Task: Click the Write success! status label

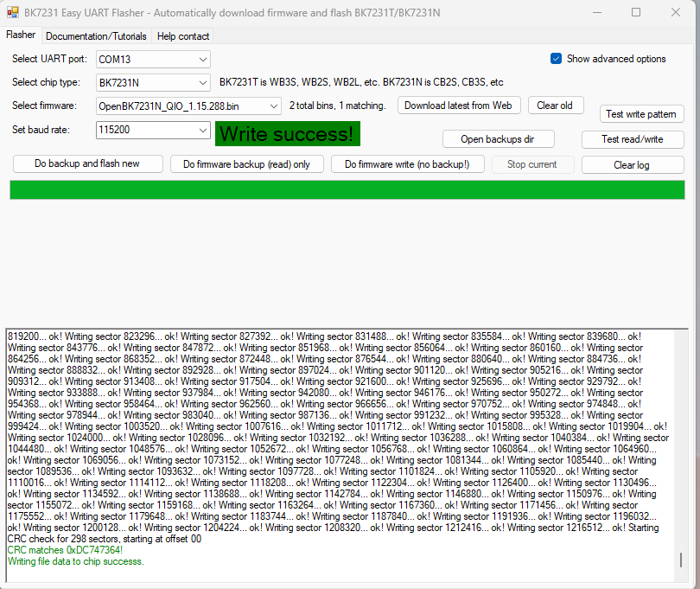Action: [x=288, y=133]
